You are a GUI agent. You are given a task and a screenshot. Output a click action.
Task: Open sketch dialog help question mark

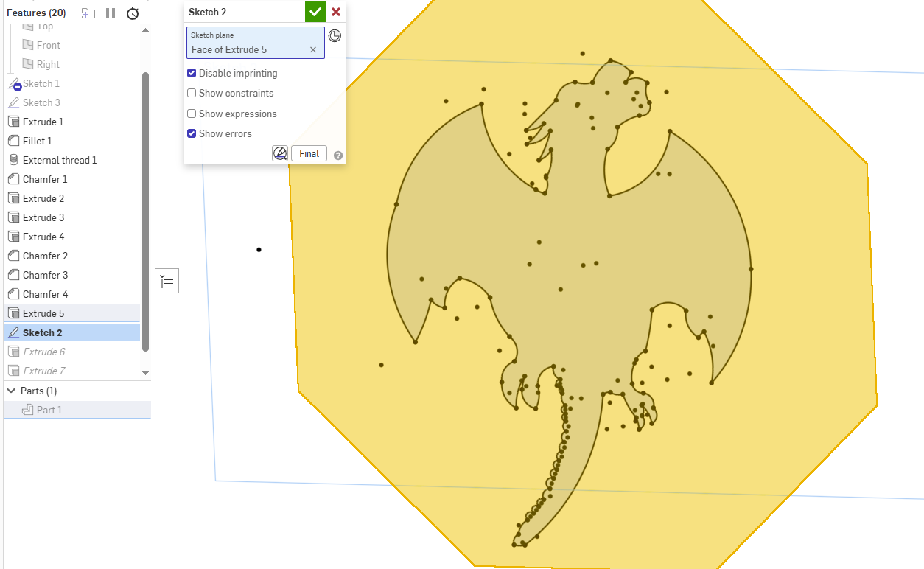pyautogui.click(x=338, y=156)
